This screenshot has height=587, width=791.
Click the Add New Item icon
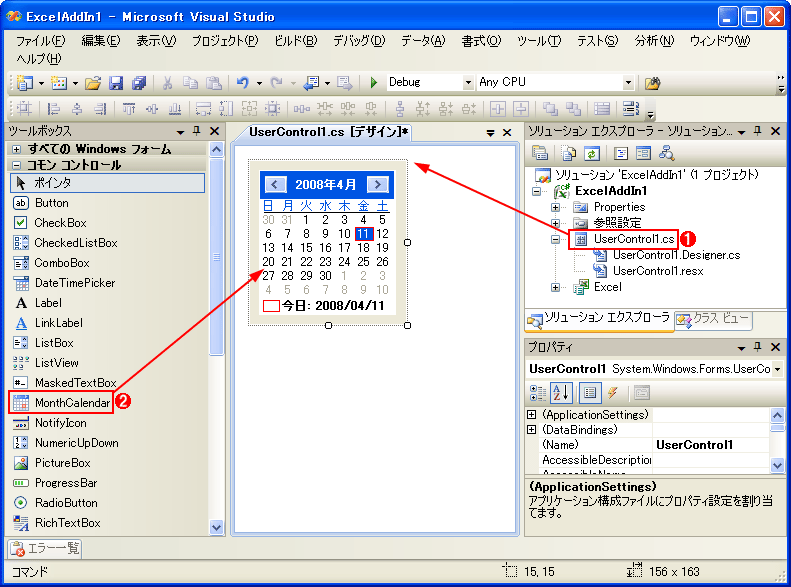(x=59, y=83)
